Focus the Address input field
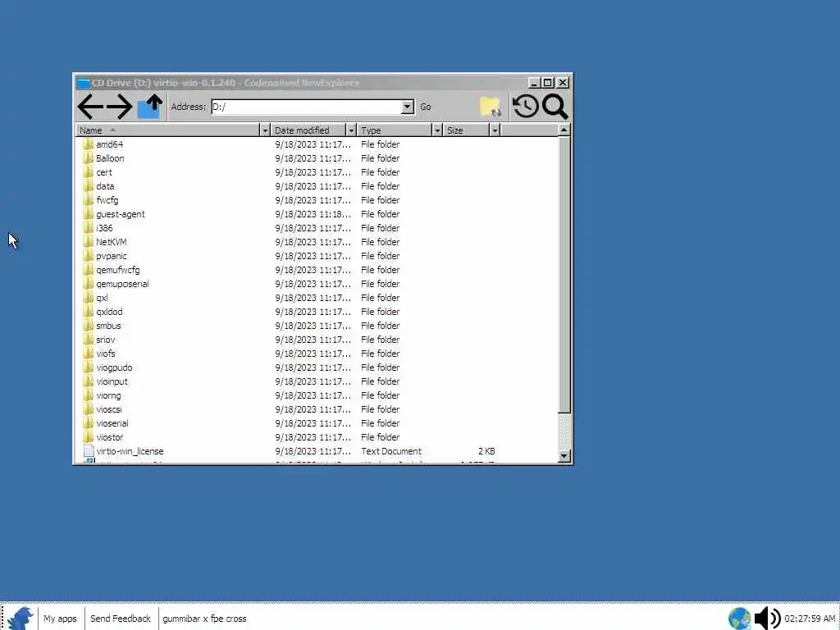The width and height of the screenshot is (840, 630). (307, 107)
